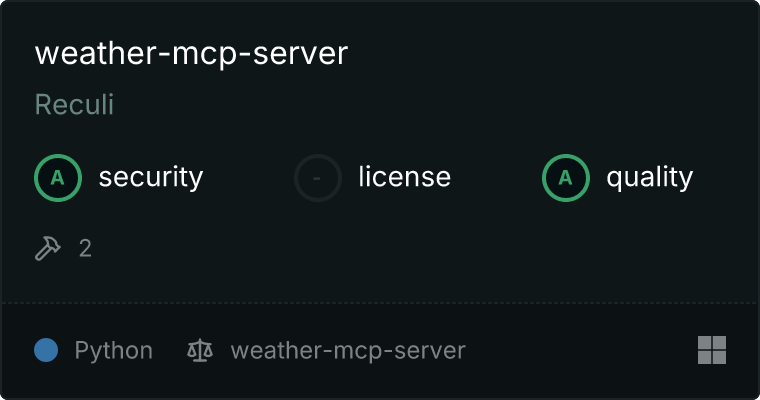Viewport: 760px width, 400px height.
Task: Click the dash inside the license circle
Action: (x=317, y=178)
